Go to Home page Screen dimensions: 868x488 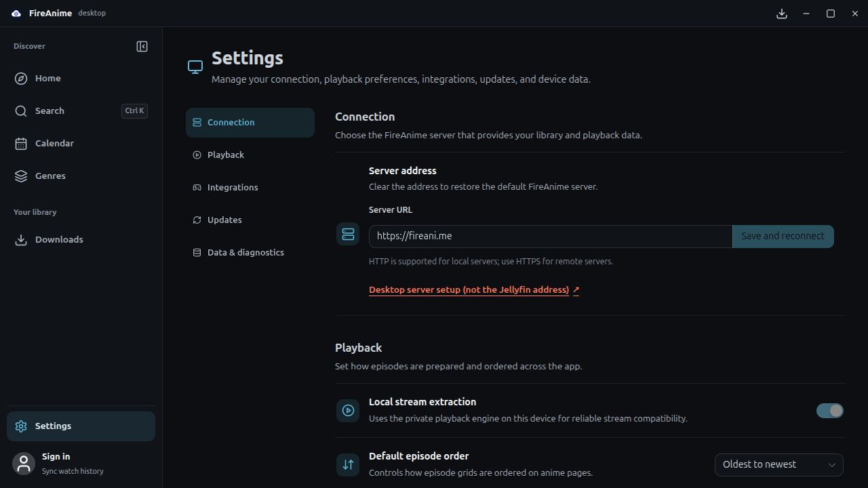[81, 79]
